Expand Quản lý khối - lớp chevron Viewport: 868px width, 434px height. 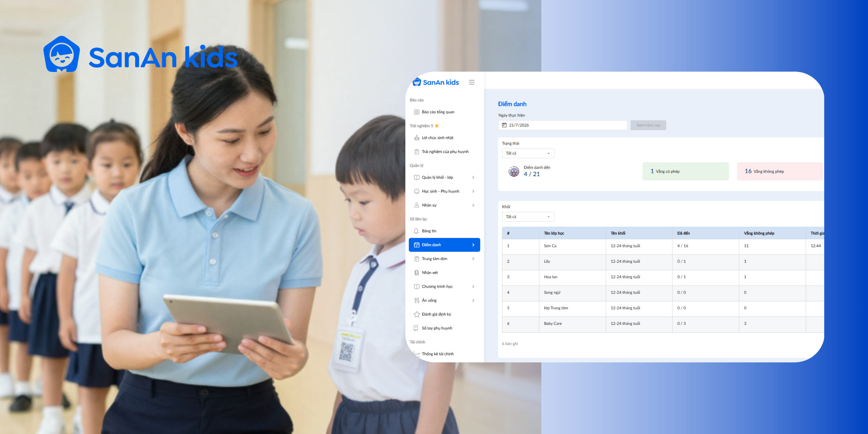[473, 178]
